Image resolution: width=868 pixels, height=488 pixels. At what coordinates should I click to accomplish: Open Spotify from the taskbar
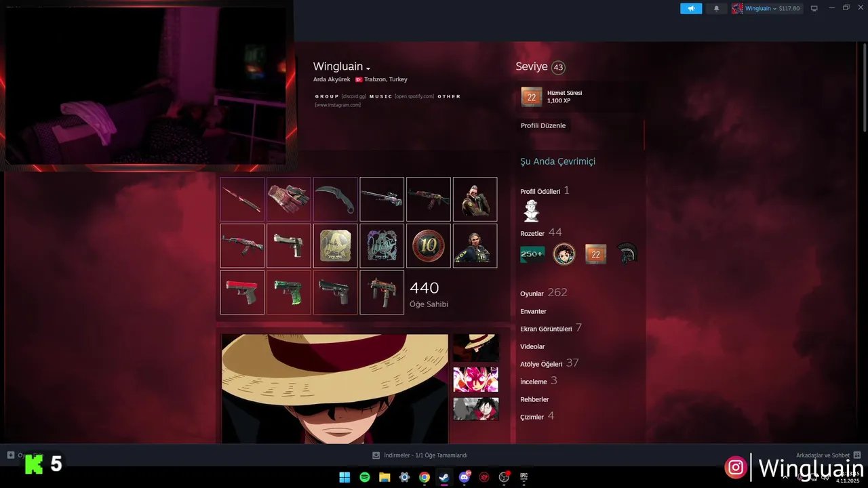click(364, 477)
